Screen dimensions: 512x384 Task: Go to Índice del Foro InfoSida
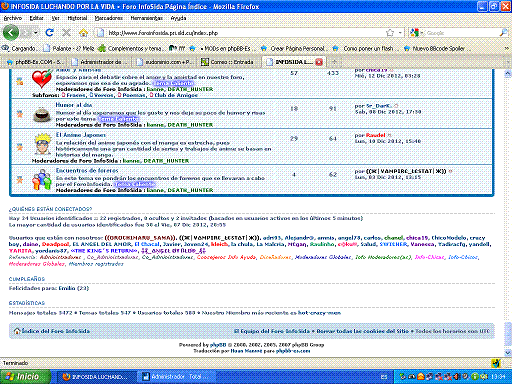(x=55, y=331)
